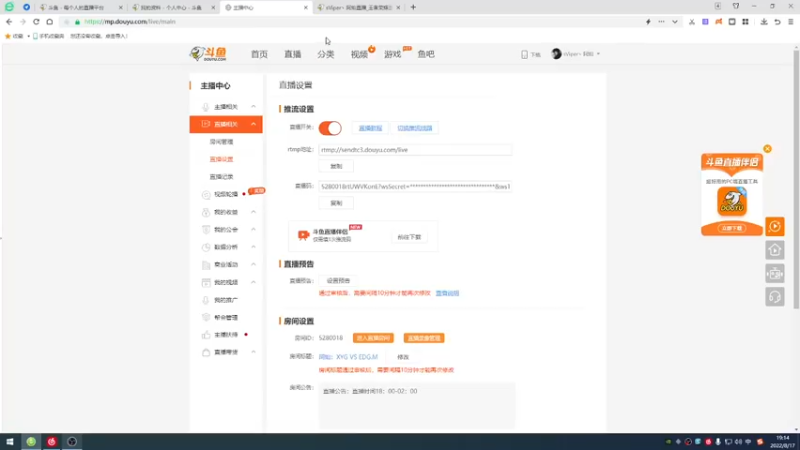Collapse the highlighted 直播相关 chevron

253,124
